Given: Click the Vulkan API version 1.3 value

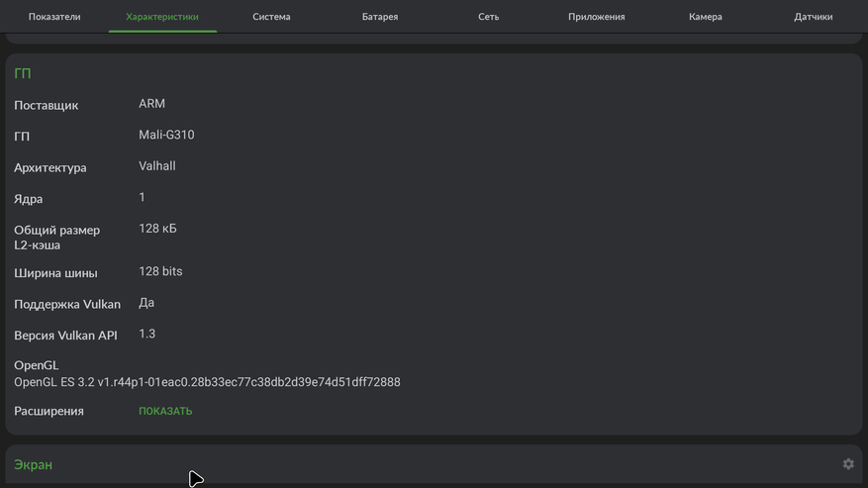Looking at the screenshot, I should [146, 334].
